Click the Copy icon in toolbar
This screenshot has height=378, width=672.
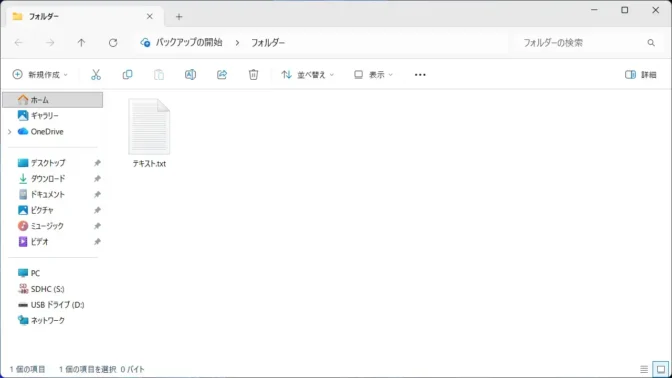coord(127,75)
